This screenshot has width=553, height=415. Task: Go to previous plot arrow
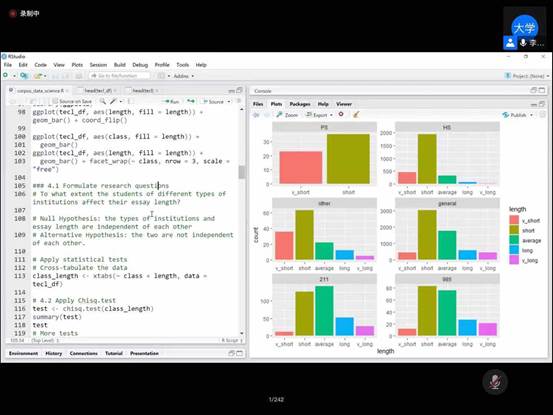(256, 115)
